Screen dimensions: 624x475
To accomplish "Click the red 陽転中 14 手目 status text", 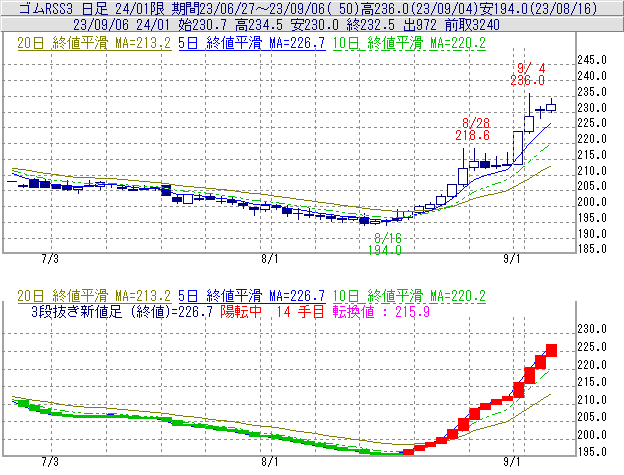I will (x=272, y=311).
